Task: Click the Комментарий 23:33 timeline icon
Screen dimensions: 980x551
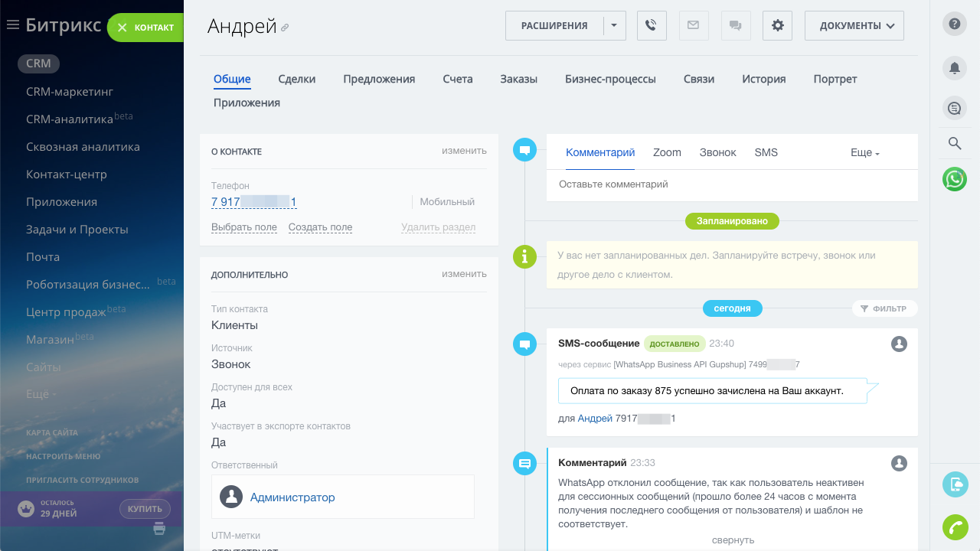Action: pos(524,463)
